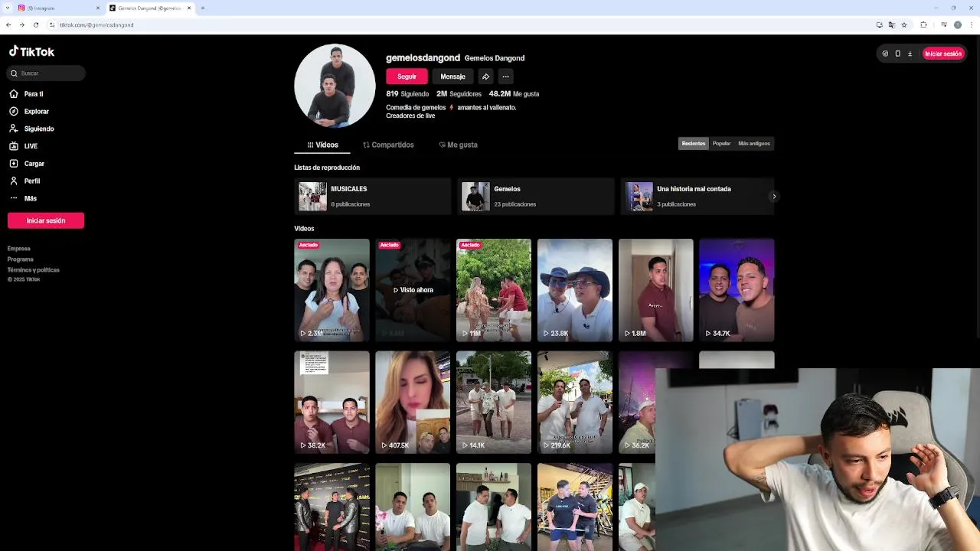Open the Para ti home icon
This screenshot has height=551, width=980.
14,93
